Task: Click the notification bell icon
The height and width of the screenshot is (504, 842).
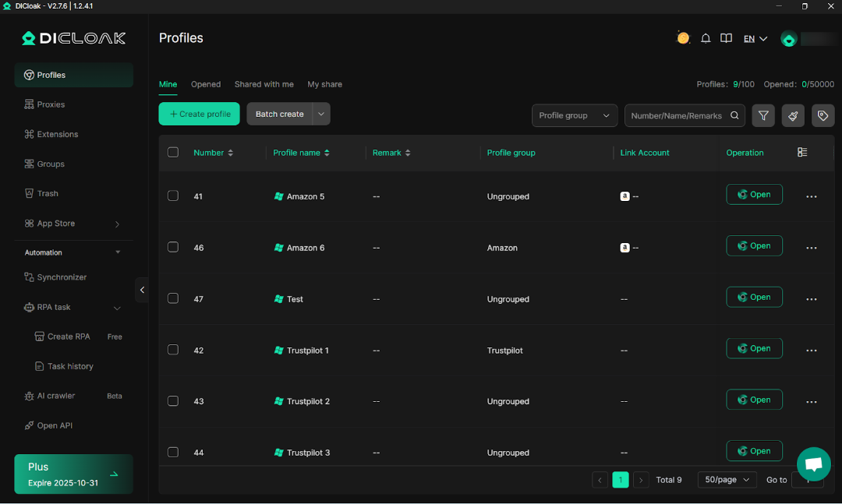Action: click(706, 39)
